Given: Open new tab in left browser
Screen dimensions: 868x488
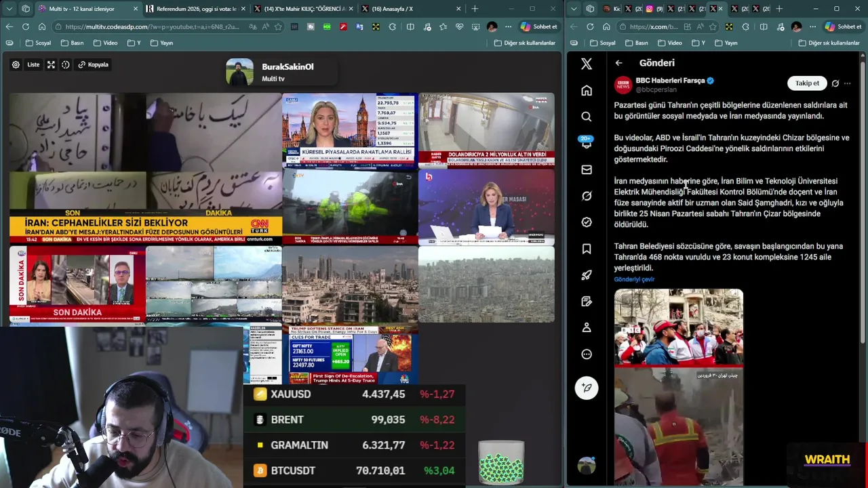Looking at the screenshot, I should coord(475,9).
